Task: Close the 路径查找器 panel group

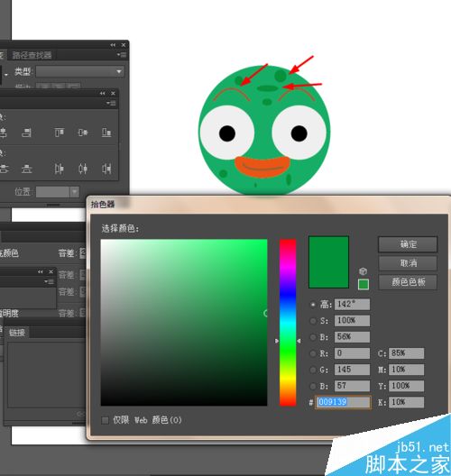Action: coord(124,45)
